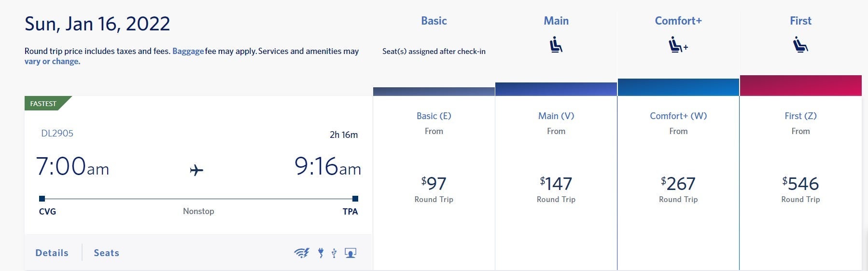The width and height of the screenshot is (868, 271).
Task: Open the Comfort+ column header
Action: [678, 21]
